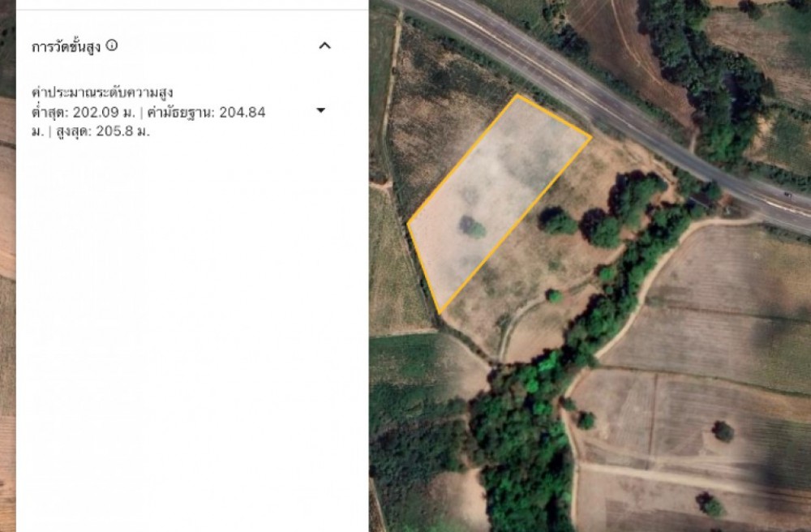
Task: Select the polygon's southern tip vertex
Action: [440, 313]
